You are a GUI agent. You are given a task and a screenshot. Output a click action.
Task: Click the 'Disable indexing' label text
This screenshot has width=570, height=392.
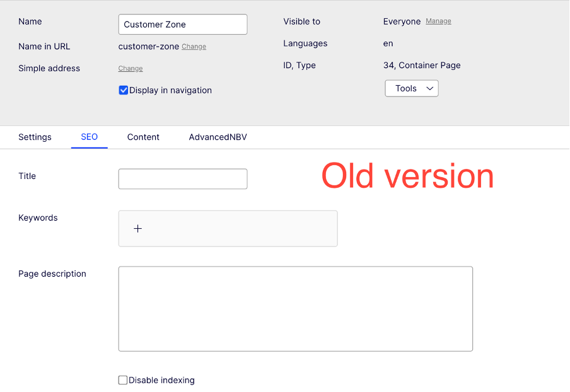coord(161,380)
